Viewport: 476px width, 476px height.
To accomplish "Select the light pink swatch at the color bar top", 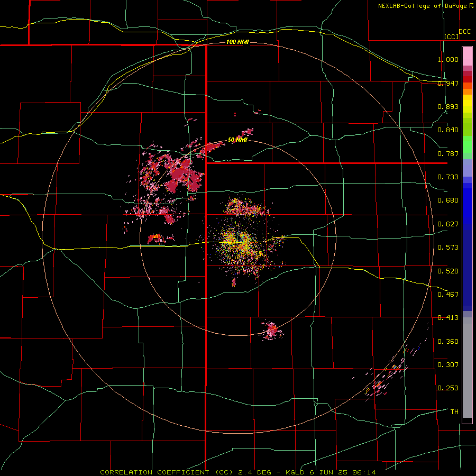I will pyautogui.click(x=467, y=56).
